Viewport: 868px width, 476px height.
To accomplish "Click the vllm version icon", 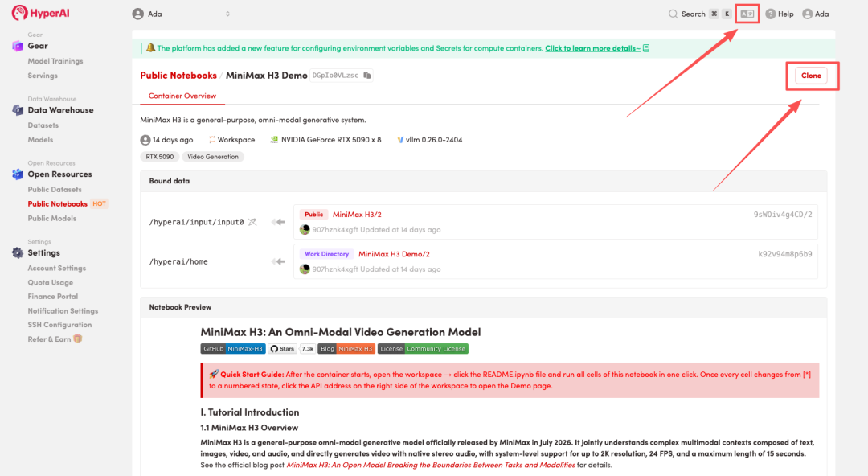I will click(x=400, y=140).
